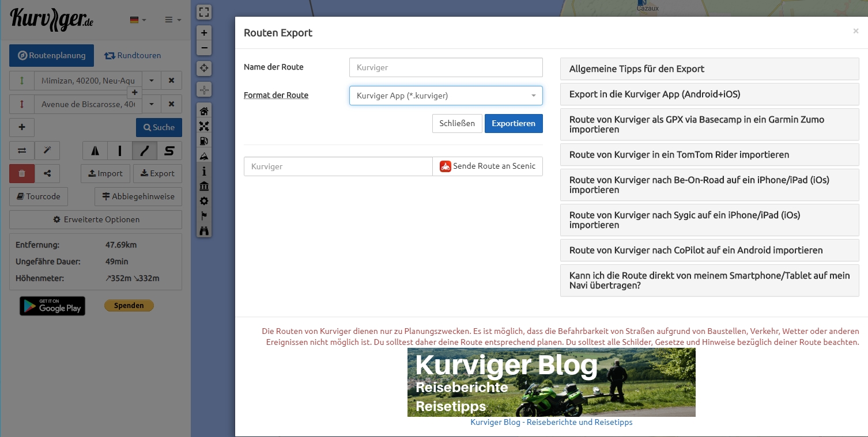
Task: Expand Allgemeine Tipps für den Export
Action: point(710,69)
